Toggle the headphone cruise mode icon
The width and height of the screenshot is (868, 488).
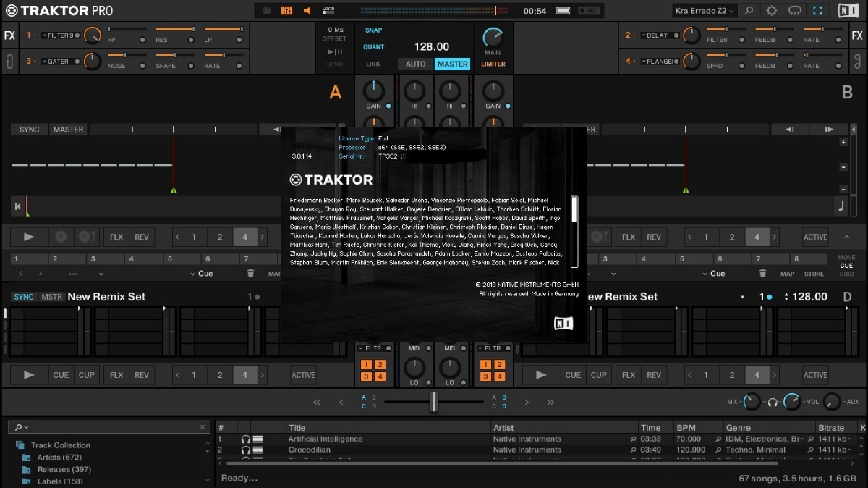(794, 11)
